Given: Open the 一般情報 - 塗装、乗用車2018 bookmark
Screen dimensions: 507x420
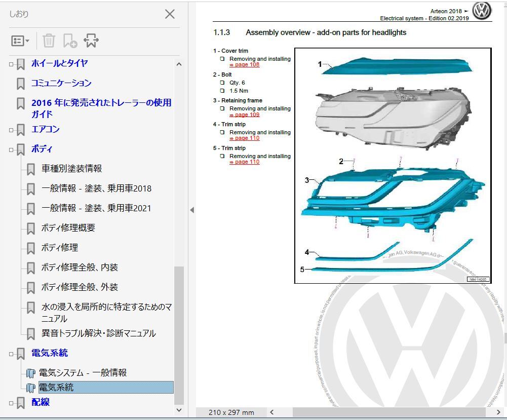Looking at the screenshot, I should coord(96,188).
